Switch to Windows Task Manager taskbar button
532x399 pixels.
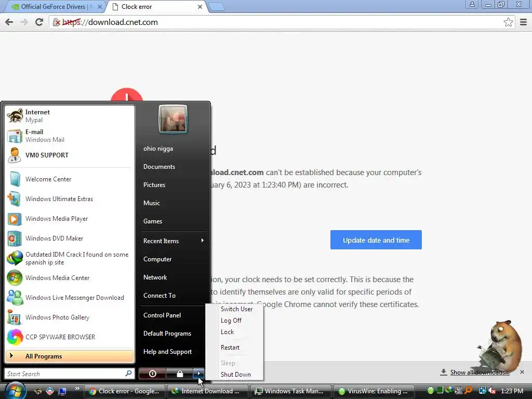[290, 391]
